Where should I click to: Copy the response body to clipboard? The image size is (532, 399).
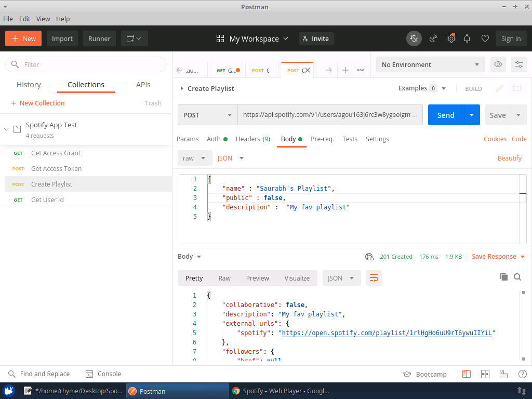click(503, 277)
